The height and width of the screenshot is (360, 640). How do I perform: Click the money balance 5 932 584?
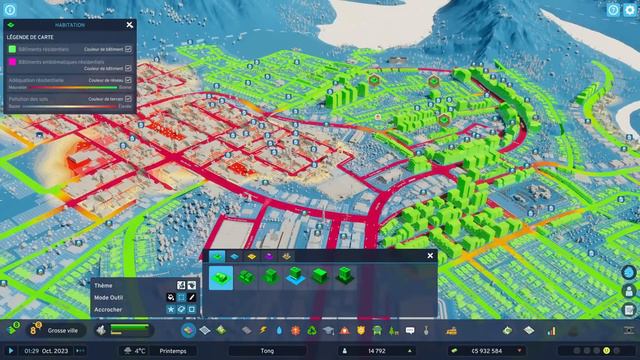486,351
